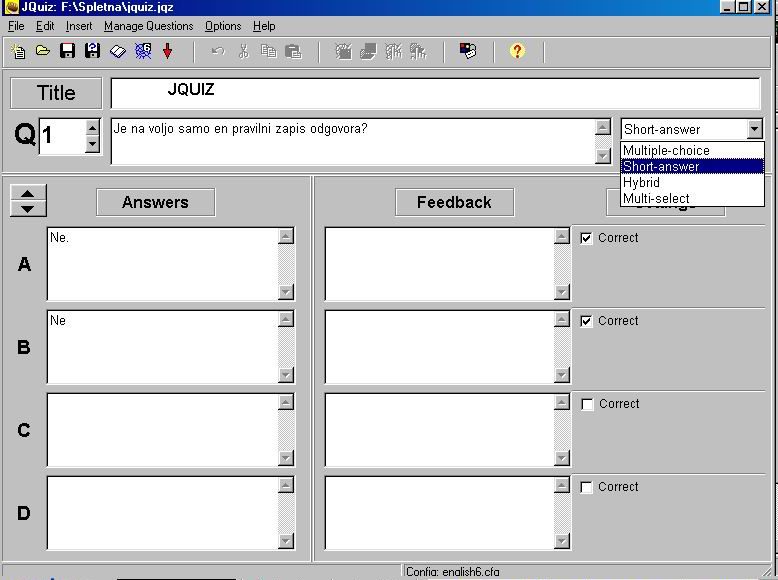Increase the question number with up stepper
The width and height of the screenshot is (778, 580).
93,128
